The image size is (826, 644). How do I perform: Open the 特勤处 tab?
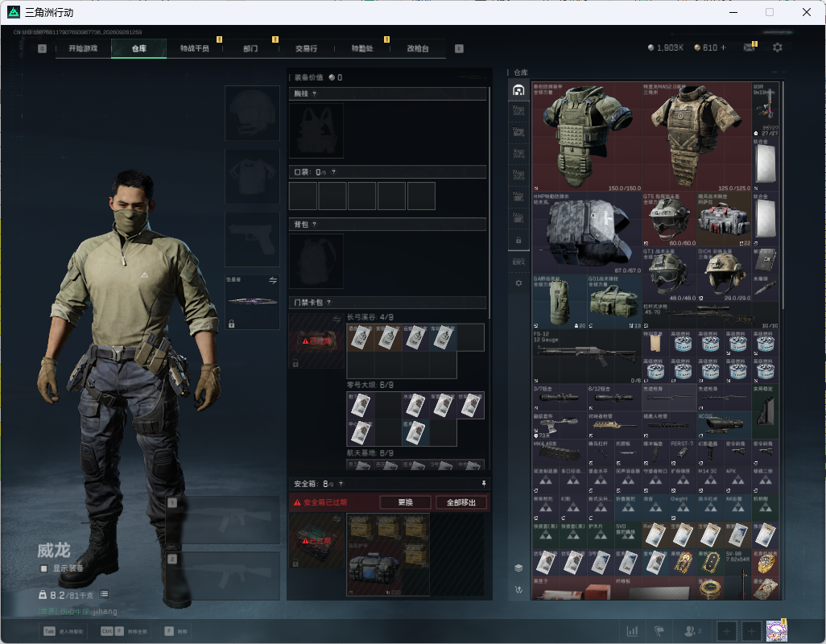tap(362, 48)
